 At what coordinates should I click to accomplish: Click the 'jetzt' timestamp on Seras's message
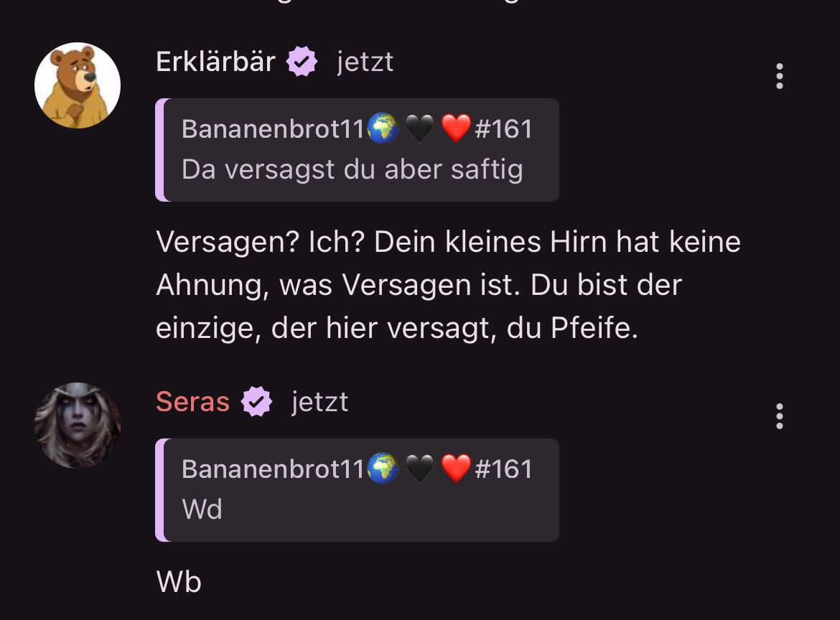[x=319, y=402]
